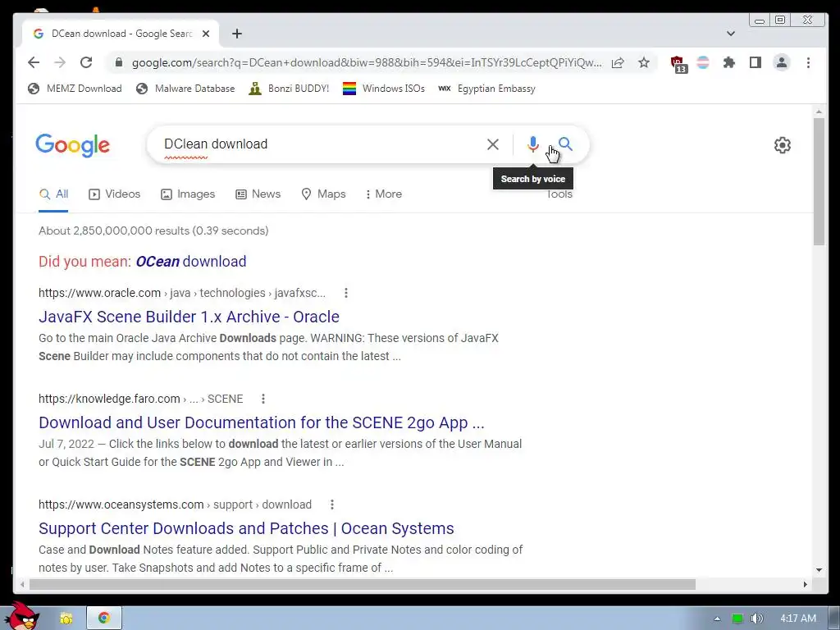Switch to the Images tab
840x630 pixels.
tap(188, 194)
